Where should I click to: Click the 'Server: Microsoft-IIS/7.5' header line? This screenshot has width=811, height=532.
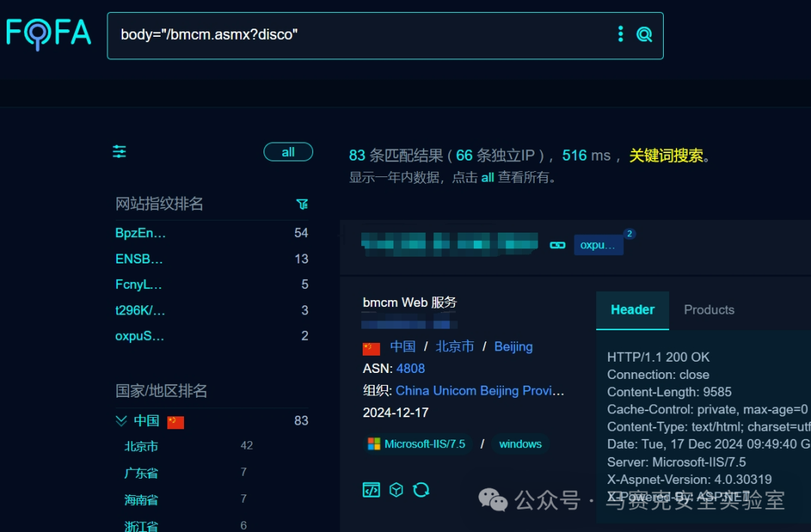677,462
